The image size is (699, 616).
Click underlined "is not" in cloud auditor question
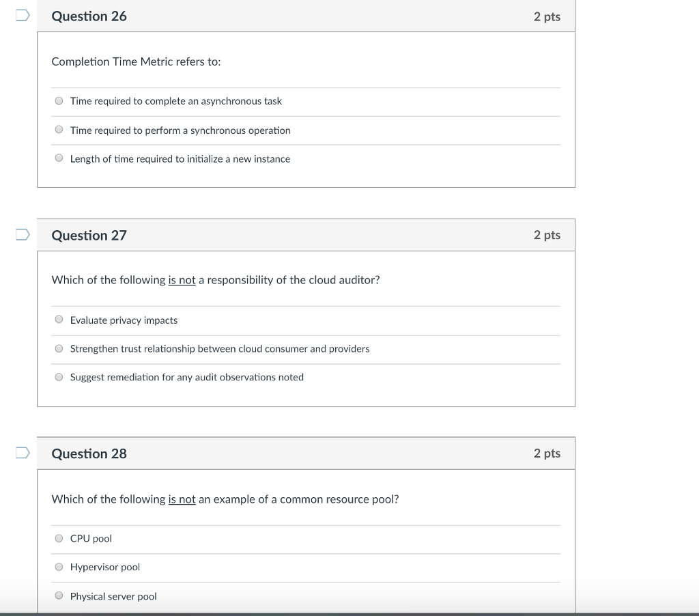coord(182,280)
